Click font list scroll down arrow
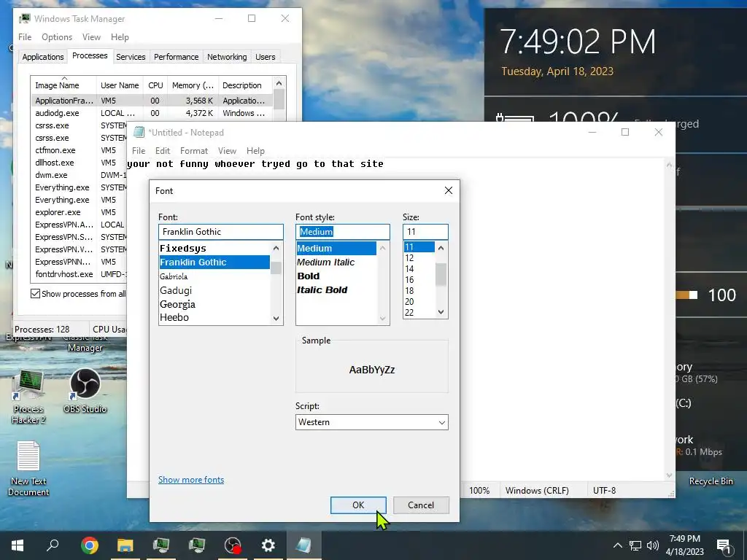747x560 pixels. tap(276, 319)
